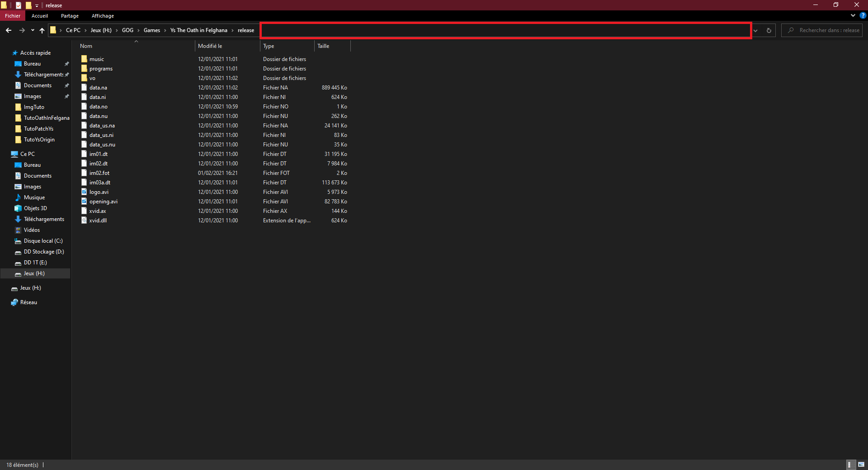Open the address bar history dropdown
The image size is (868, 470).
[755, 30]
